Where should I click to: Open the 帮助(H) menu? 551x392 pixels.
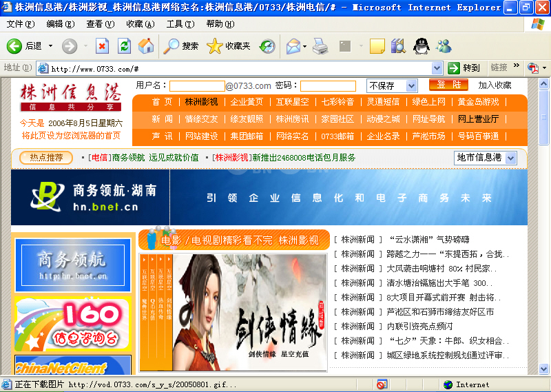(x=220, y=24)
